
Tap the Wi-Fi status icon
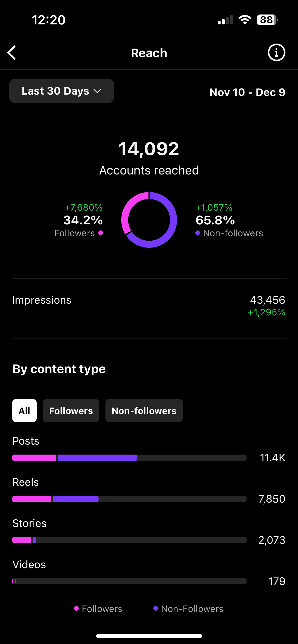[245, 20]
